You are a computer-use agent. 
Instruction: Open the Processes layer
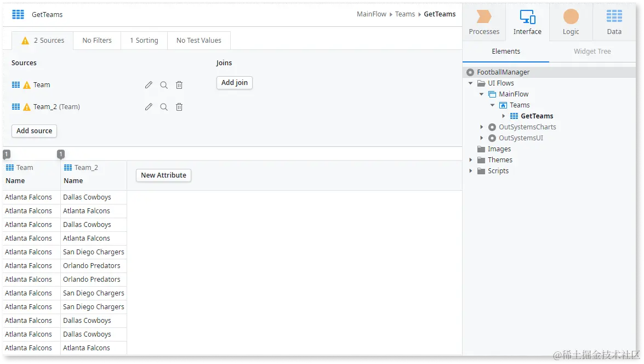484,22
